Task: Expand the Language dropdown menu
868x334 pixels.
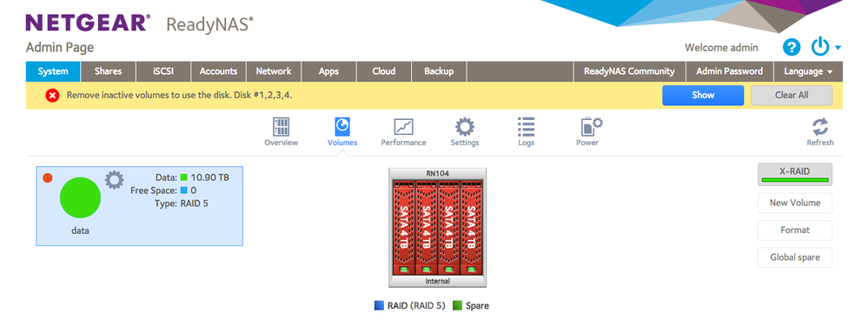Action: tap(808, 71)
